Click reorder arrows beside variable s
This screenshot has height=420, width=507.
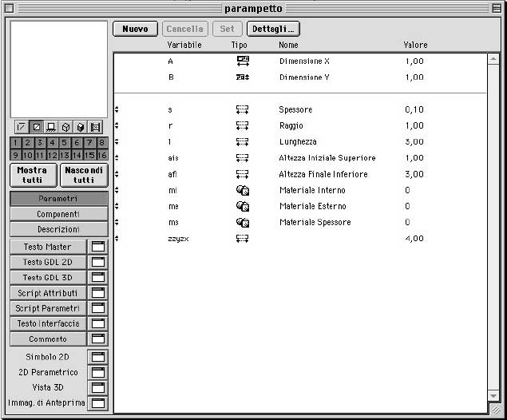click(x=117, y=109)
